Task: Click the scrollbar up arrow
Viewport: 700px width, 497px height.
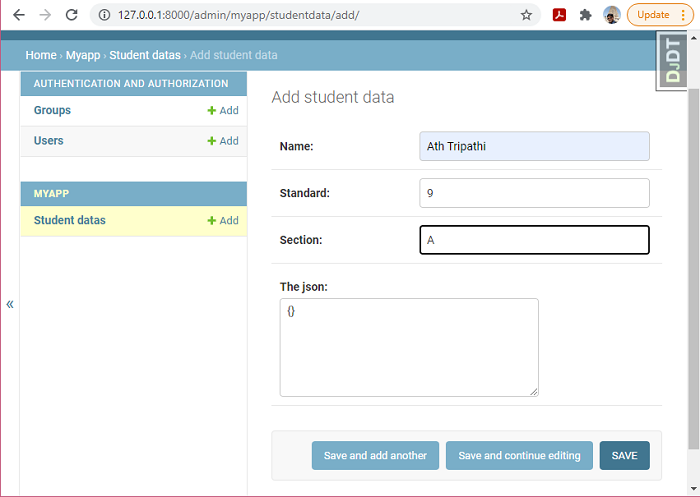Action: 693,38
